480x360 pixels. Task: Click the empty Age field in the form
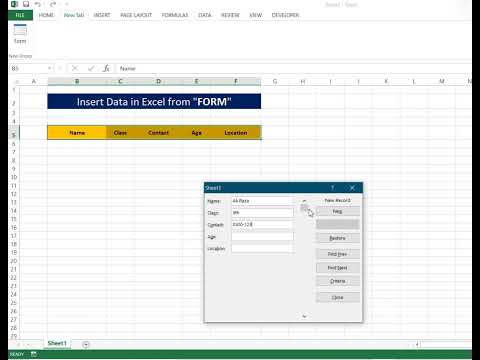point(263,237)
